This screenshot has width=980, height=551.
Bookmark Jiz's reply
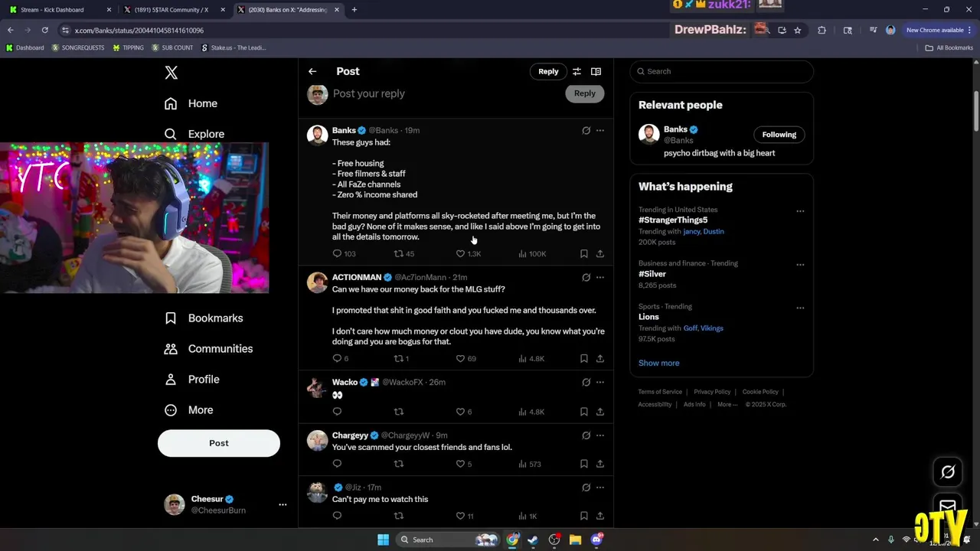pyautogui.click(x=583, y=516)
